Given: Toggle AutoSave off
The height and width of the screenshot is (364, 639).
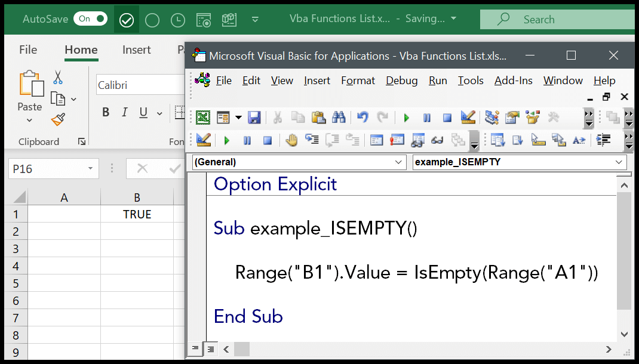Looking at the screenshot, I should point(90,18).
